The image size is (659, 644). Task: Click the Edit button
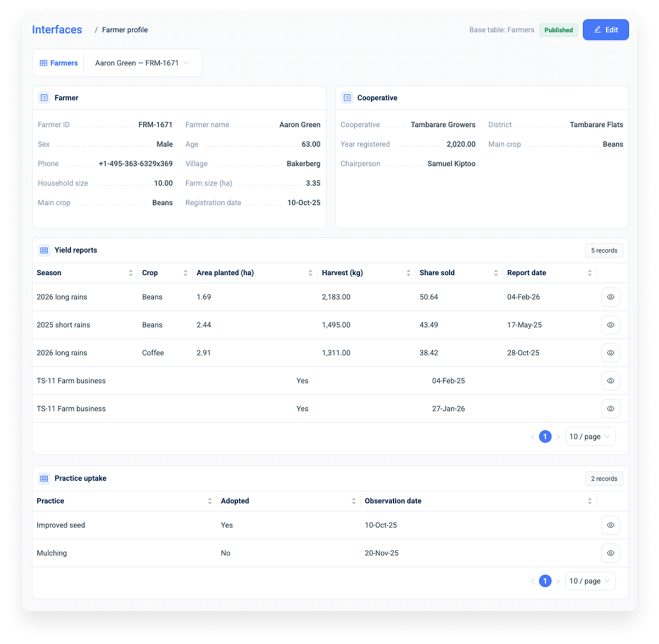(606, 30)
